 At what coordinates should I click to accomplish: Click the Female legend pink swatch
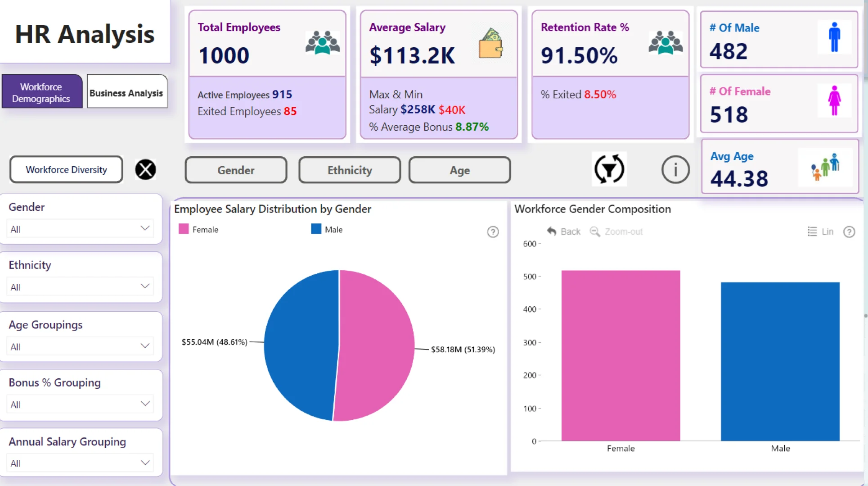click(184, 229)
